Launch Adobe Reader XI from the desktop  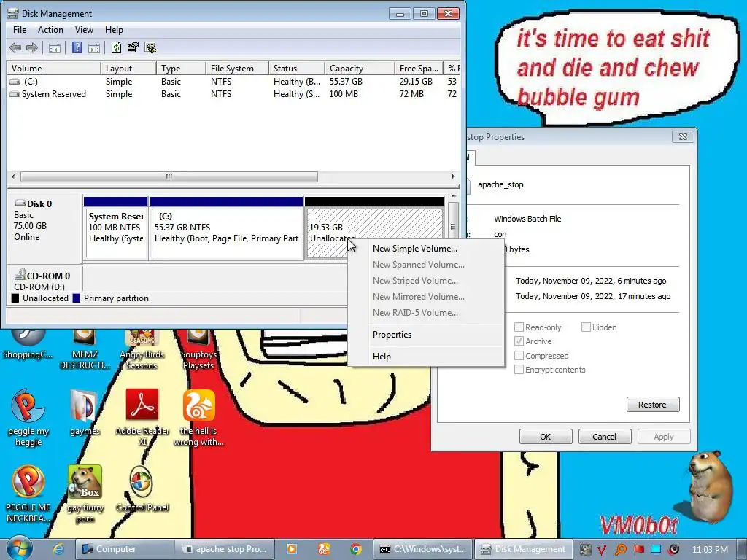click(142, 417)
